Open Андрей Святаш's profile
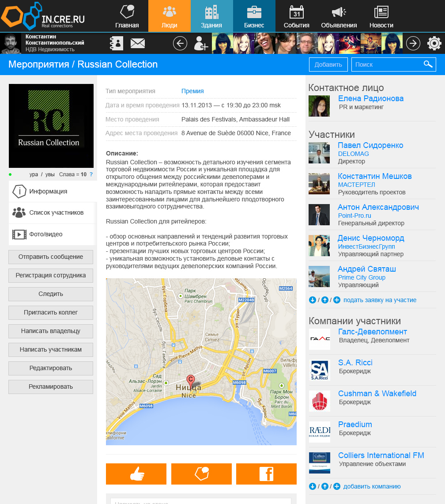445x504 pixels. [x=366, y=269]
